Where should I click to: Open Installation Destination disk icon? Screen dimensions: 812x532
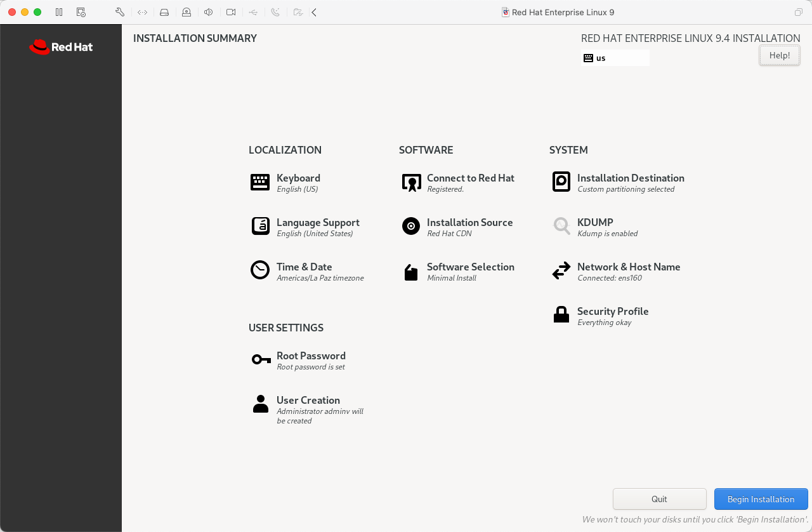561,182
